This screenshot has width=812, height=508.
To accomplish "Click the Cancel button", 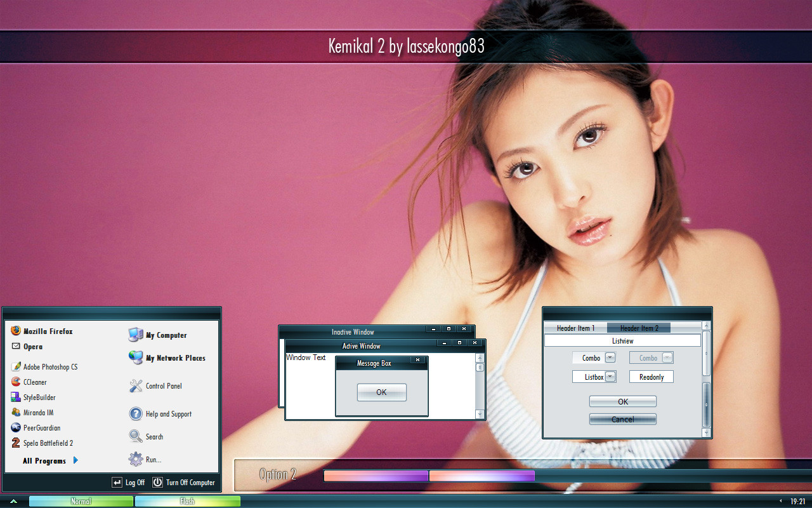I will (623, 419).
